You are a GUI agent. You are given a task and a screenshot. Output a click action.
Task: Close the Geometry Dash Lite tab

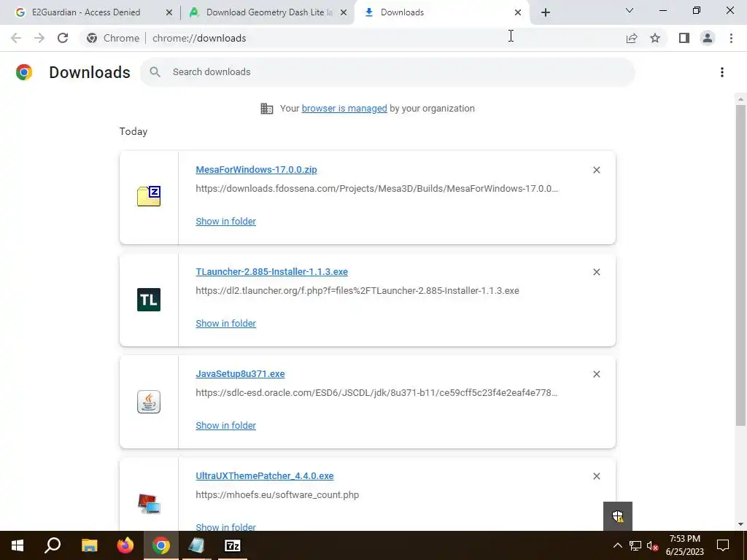click(x=344, y=13)
